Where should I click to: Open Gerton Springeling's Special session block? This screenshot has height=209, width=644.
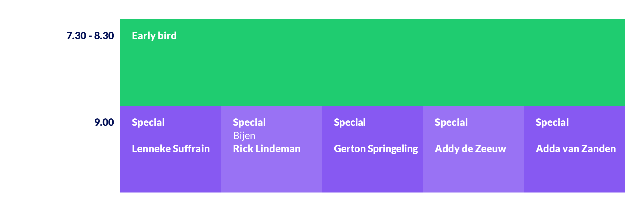click(x=372, y=149)
